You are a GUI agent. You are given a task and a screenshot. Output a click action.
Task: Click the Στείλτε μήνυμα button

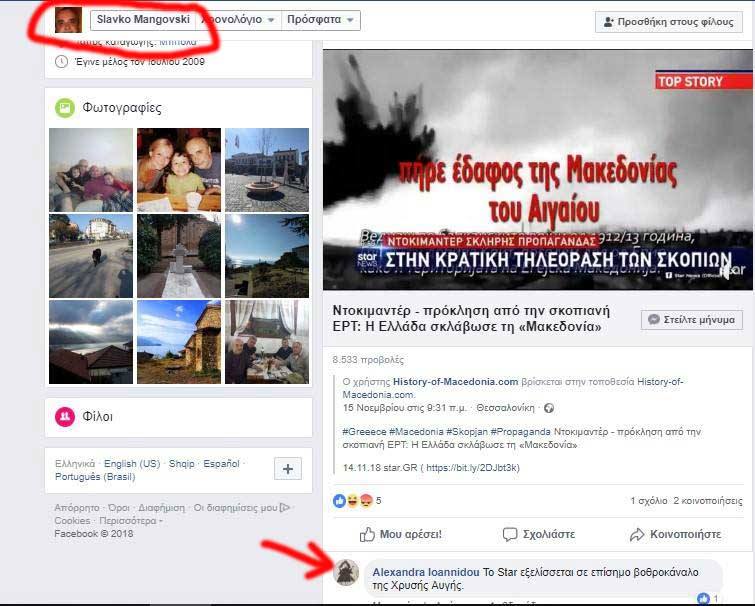692,320
